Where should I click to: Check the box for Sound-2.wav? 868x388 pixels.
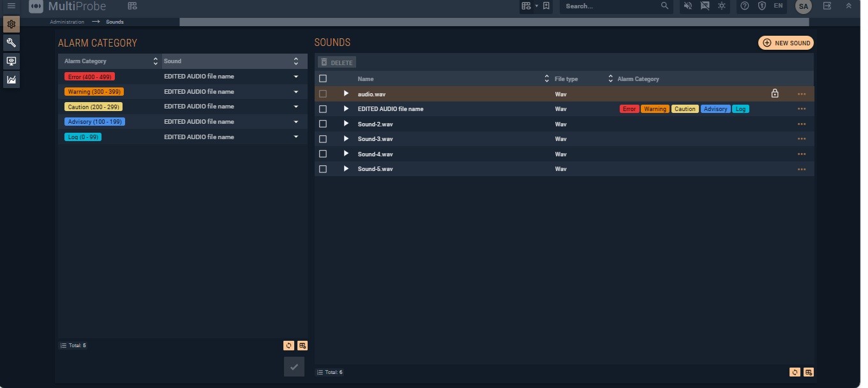(x=323, y=124)
